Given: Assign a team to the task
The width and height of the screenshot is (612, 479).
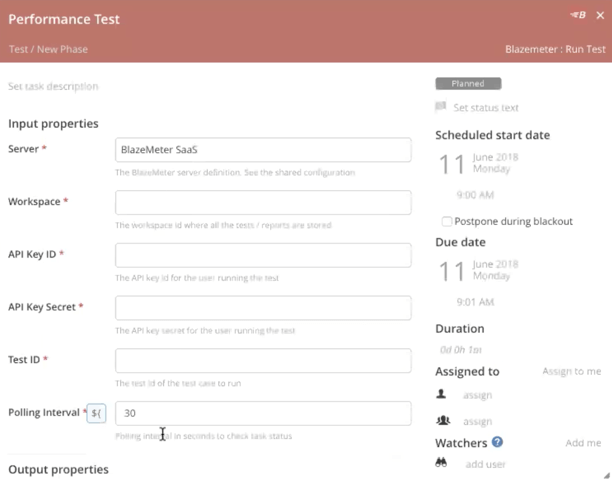Looking at the screenshot, I should tap(477, 422).
